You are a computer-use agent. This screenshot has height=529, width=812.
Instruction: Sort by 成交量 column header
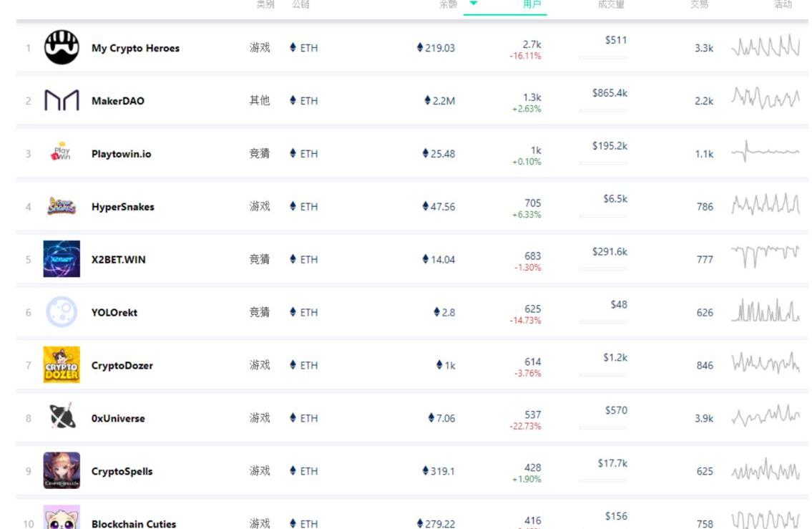coord(611,4)
